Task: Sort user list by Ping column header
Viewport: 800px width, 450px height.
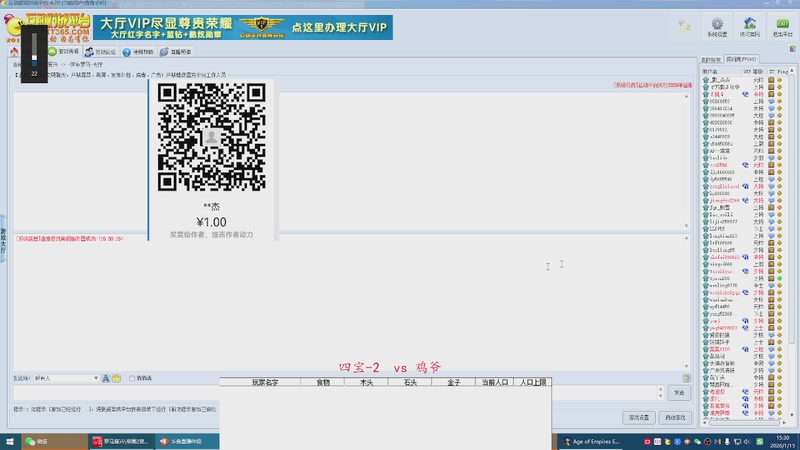Action: click(782, 72)
